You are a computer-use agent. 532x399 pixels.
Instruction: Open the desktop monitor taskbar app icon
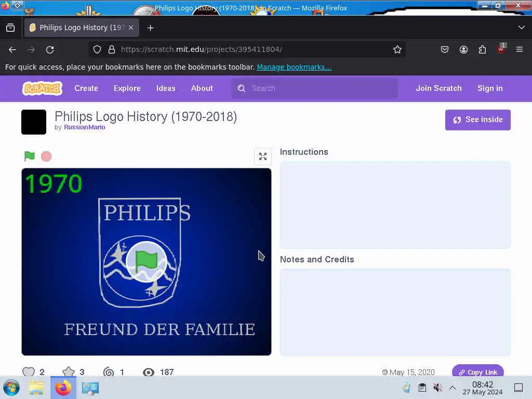(90, 388)
